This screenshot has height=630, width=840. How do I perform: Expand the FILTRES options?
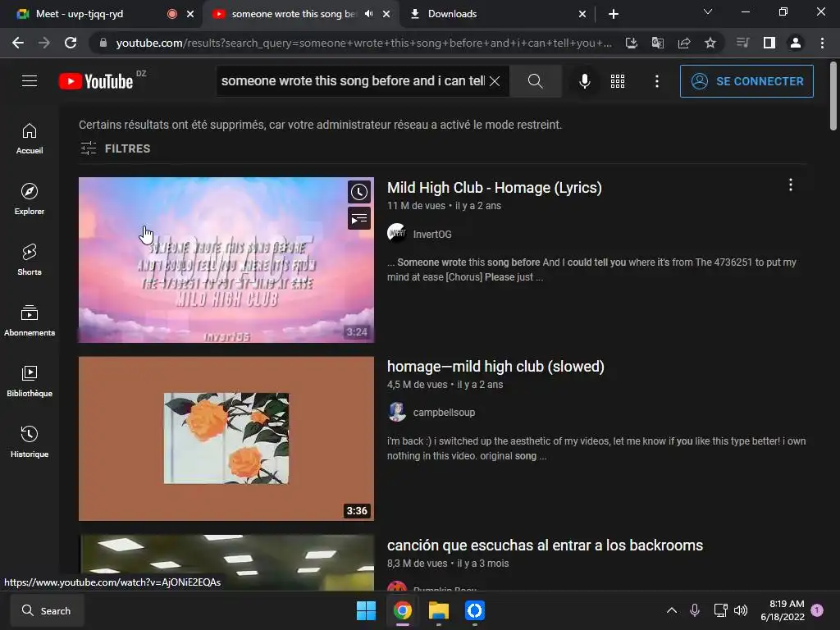click(x=115, y=148)
